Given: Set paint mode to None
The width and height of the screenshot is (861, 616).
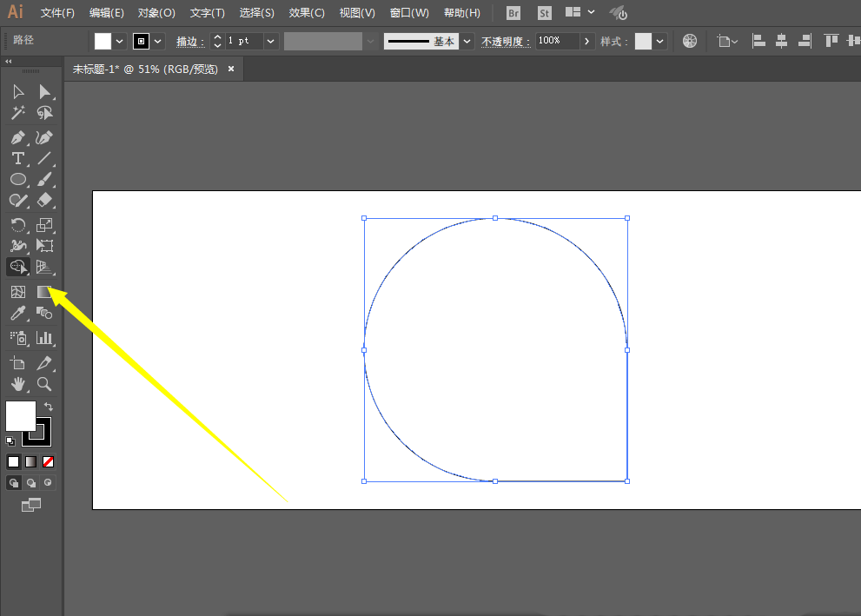Looking at the screenshot, I should pyautogui.click(x=49, y=461).
